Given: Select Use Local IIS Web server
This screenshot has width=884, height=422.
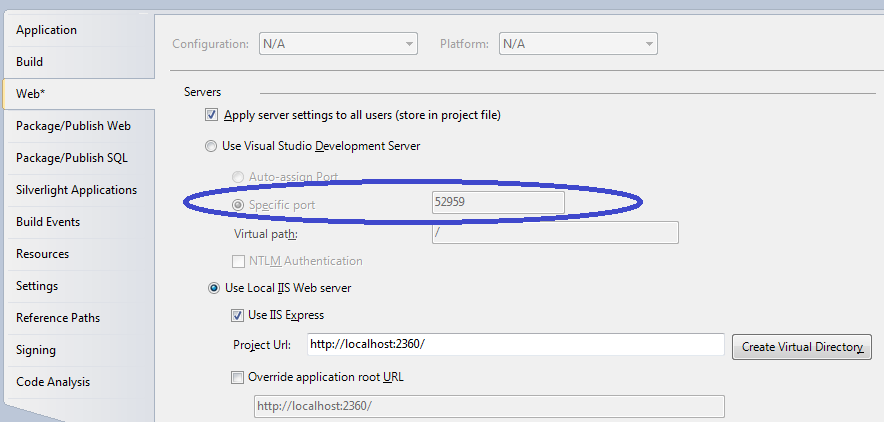Looking at the screenshot, I should point(214,288).
